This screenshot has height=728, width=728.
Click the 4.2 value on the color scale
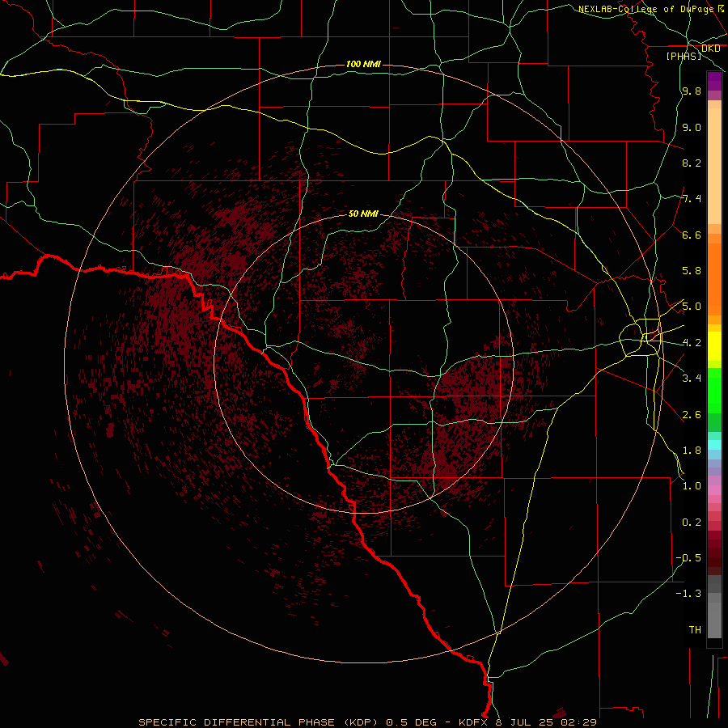692,343
